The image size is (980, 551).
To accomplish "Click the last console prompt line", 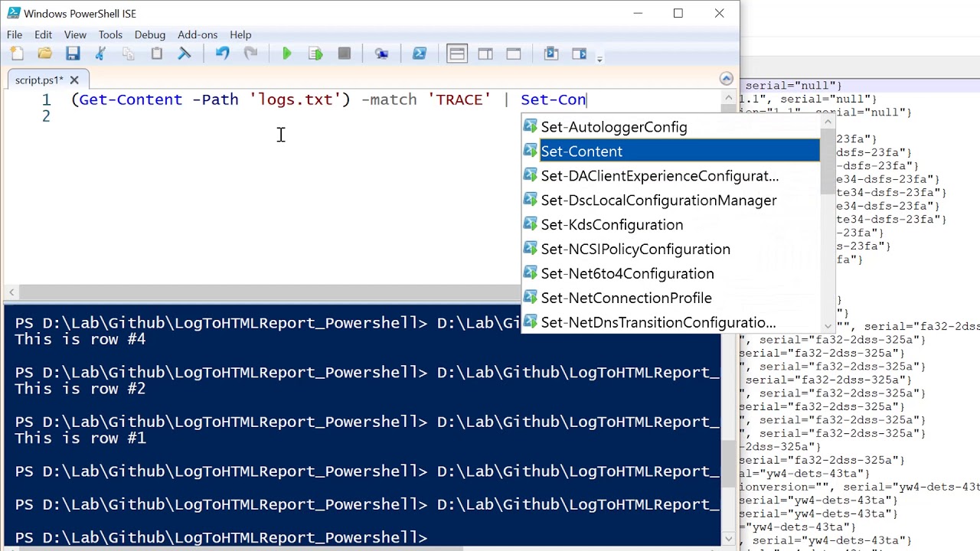I will (221, 537).
